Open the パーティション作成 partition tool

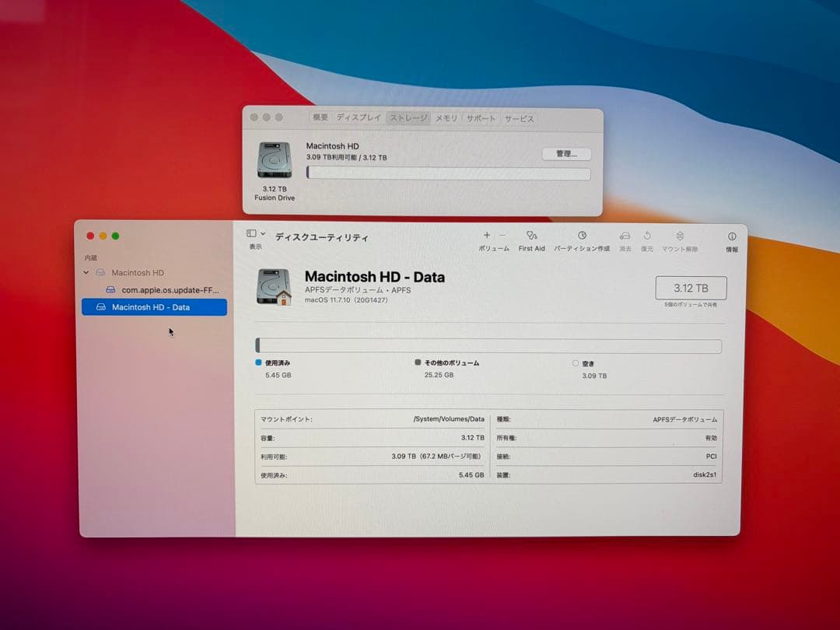582,236
